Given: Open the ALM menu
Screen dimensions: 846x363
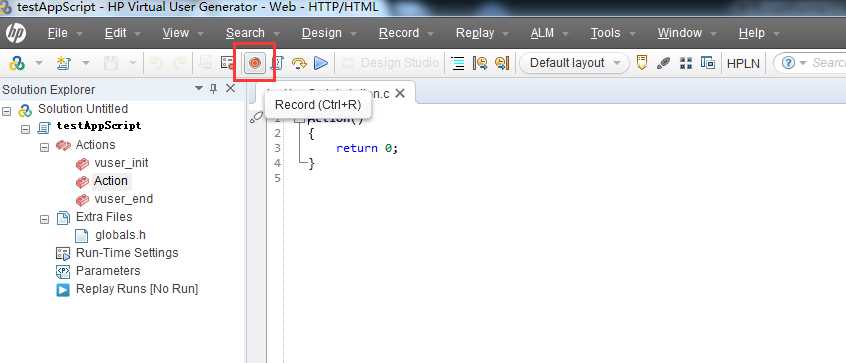Looking at the screenshot, I should (x=542, y=33).
